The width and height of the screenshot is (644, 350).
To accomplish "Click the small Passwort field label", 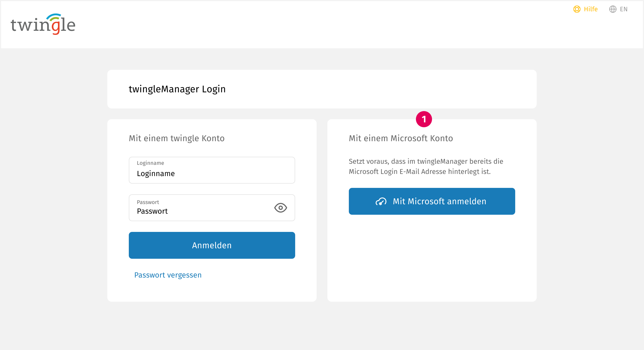I will tap(148, 202).
